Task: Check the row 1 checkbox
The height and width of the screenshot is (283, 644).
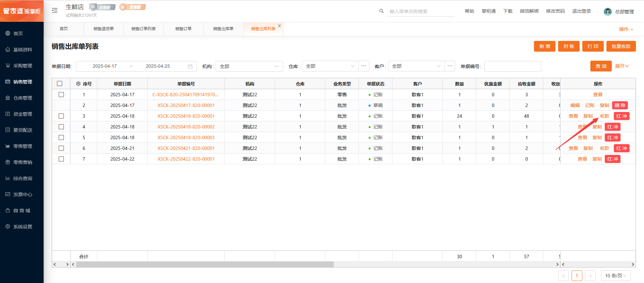Action: (x=61, y=95)
